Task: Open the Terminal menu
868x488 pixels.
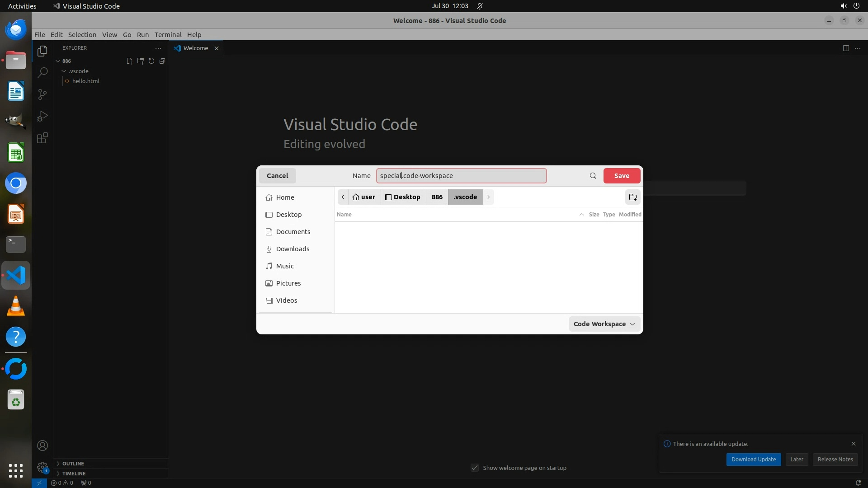Action: pyautogui.click(x=168, y=34)
